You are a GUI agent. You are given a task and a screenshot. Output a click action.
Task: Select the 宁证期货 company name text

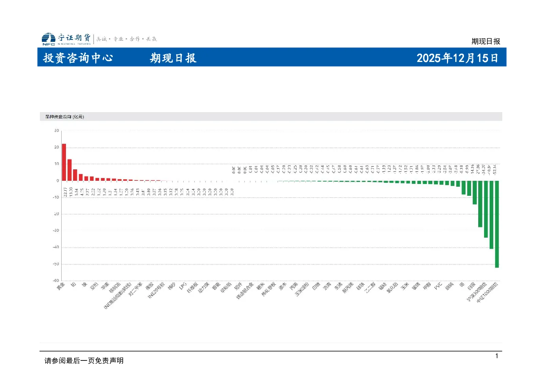pyautogui.click(x=74, y=38)
